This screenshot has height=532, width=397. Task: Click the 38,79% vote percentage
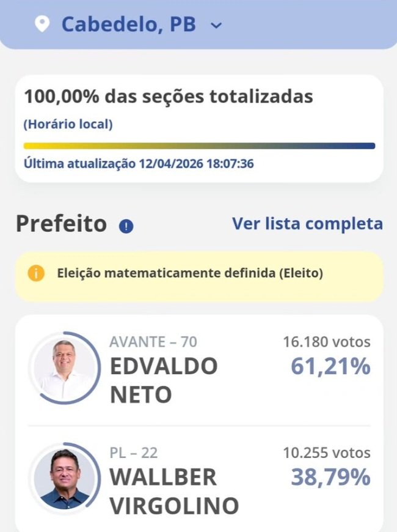click(x=330, y=477)
